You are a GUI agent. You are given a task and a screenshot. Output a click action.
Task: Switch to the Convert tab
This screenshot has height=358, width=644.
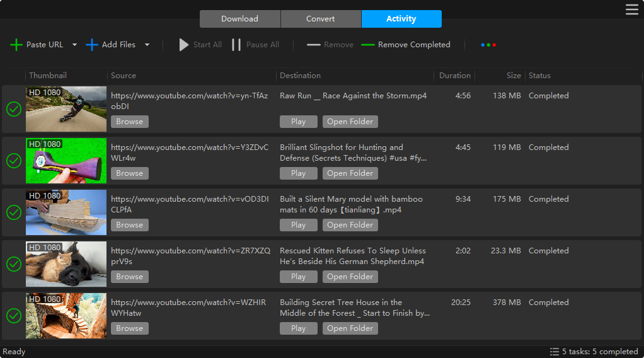(x=321, y=19)
